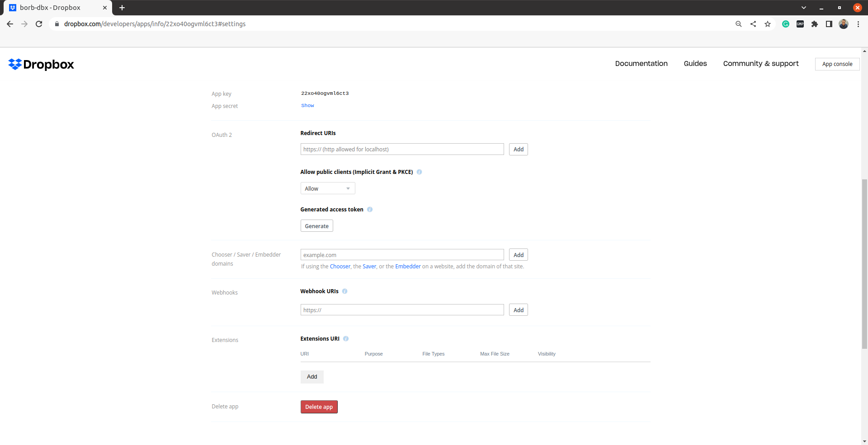868x445 pixels.
Task: Open the Documentation menu item
Action: coord(641,64)
